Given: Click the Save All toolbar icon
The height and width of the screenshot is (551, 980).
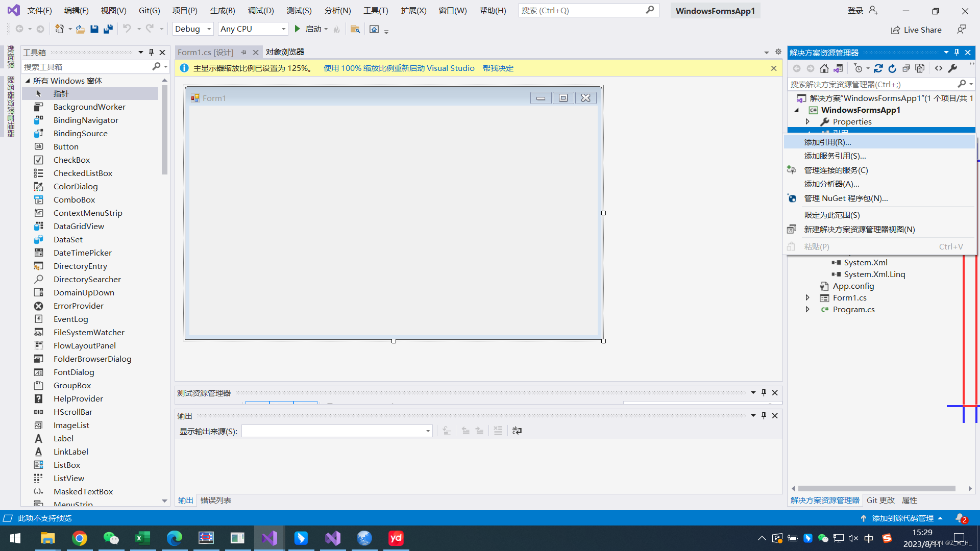Looking at the screenshot, I should [108, 29].
